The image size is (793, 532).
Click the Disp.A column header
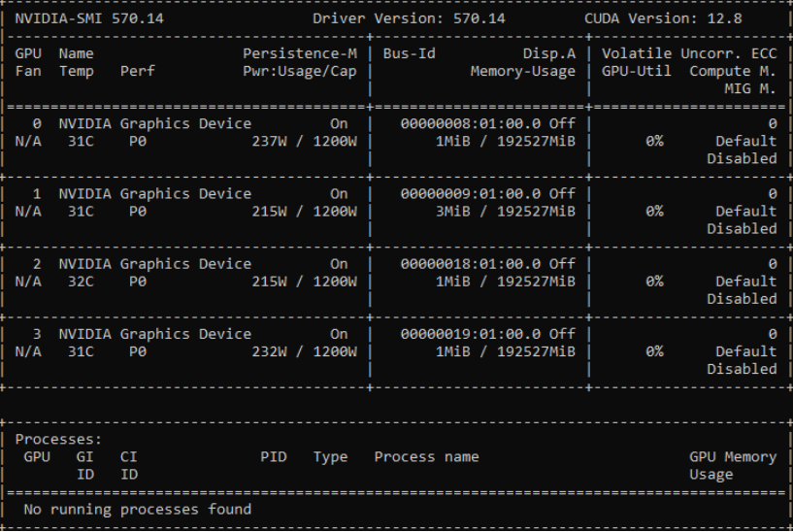[548, 53]
